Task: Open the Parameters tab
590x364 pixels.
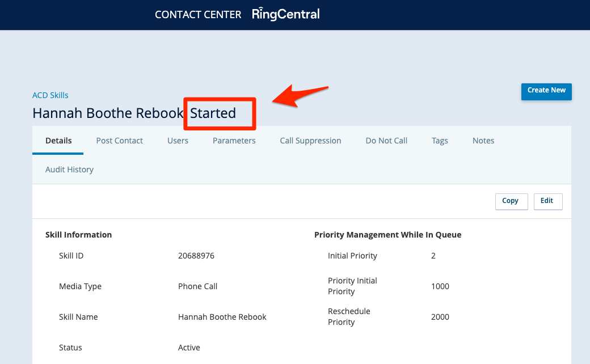Action: 234,141
